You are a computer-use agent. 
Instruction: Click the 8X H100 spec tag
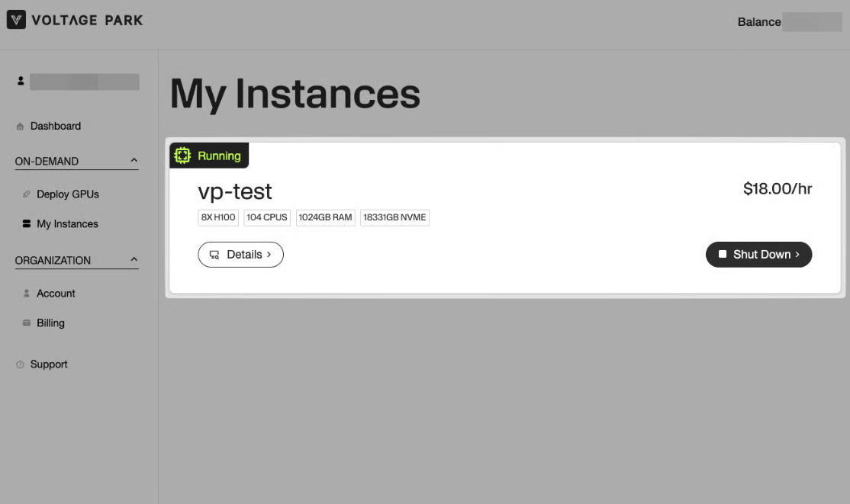pyautogui.click(x=218, y=217)
